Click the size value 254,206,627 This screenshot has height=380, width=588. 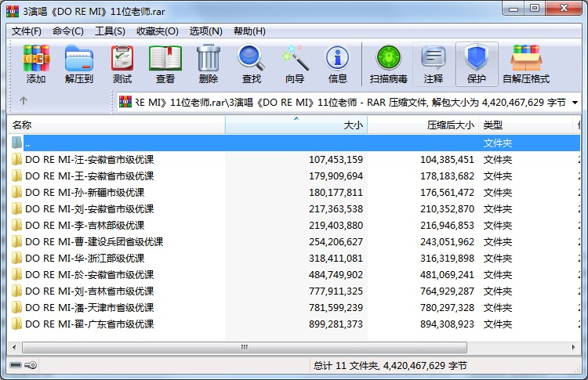pyautogui.click(x=336, y=242)
